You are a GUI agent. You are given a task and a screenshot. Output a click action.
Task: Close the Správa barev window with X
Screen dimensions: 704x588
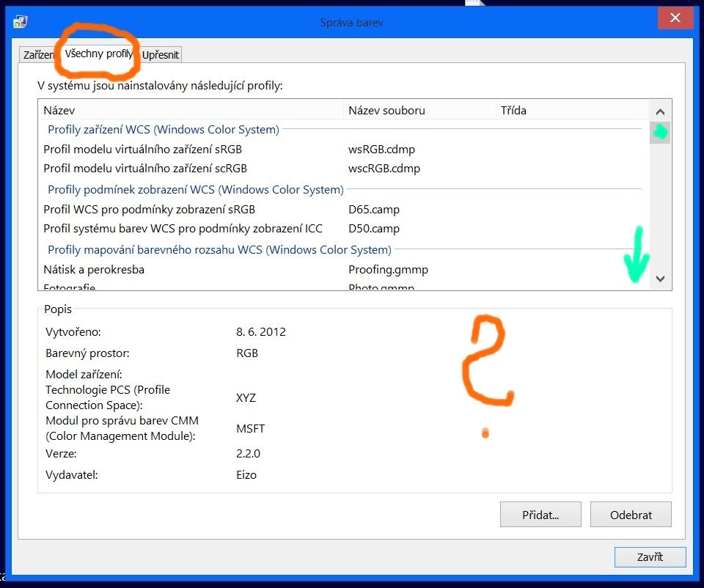pos(675,18)
